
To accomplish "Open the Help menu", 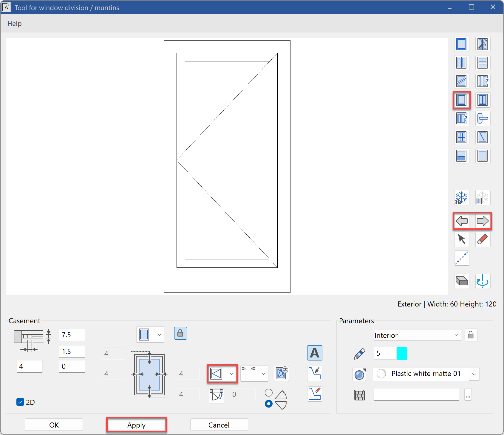I will (x=15, y=24).
